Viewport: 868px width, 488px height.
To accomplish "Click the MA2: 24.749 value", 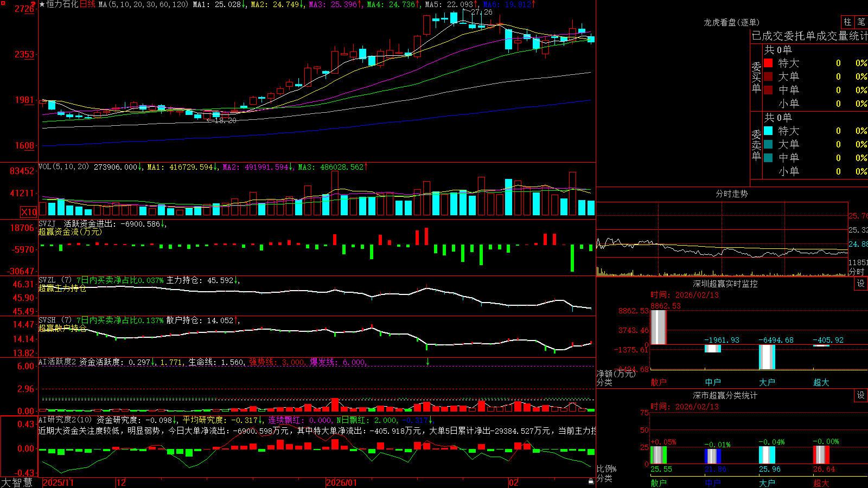I will pyautogui.click(x=278, y=4).
